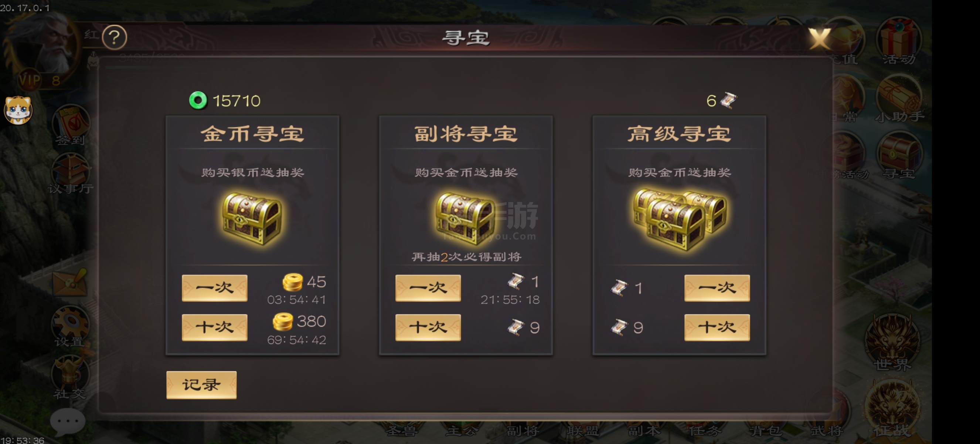Draw once in 副将寻宝 panel
The width and height of the screenshot is (980, 444).
tap(428, 288)
